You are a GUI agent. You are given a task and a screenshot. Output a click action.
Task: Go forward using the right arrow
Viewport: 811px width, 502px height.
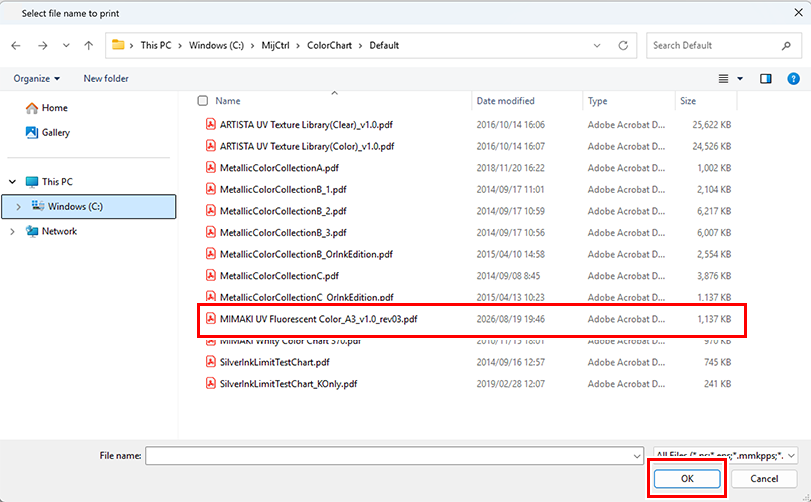click(42, 45)
